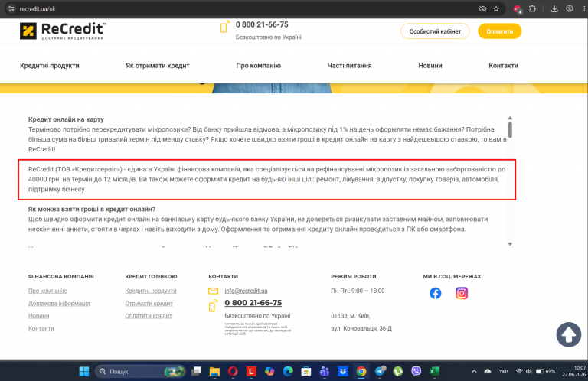Open the red L app on the taskbar
Viewport: 588px width, 381px height.
(x=251, y=371)
